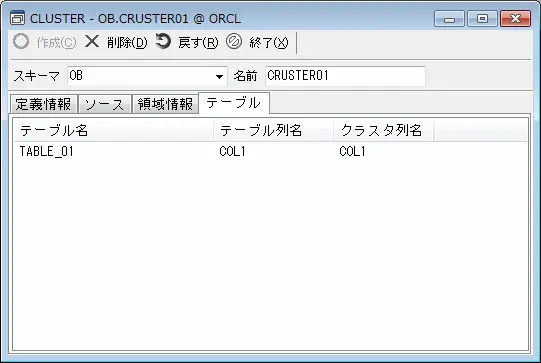This screenshot has width=541, height=363.
Task: Click the 削除(D) button label
Action: click(x=127, y=42)
